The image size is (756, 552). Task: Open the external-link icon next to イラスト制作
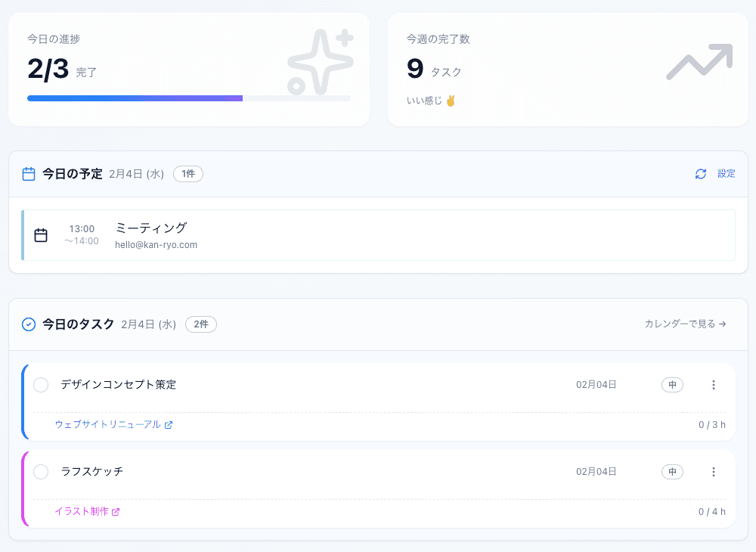pos(115,511)
